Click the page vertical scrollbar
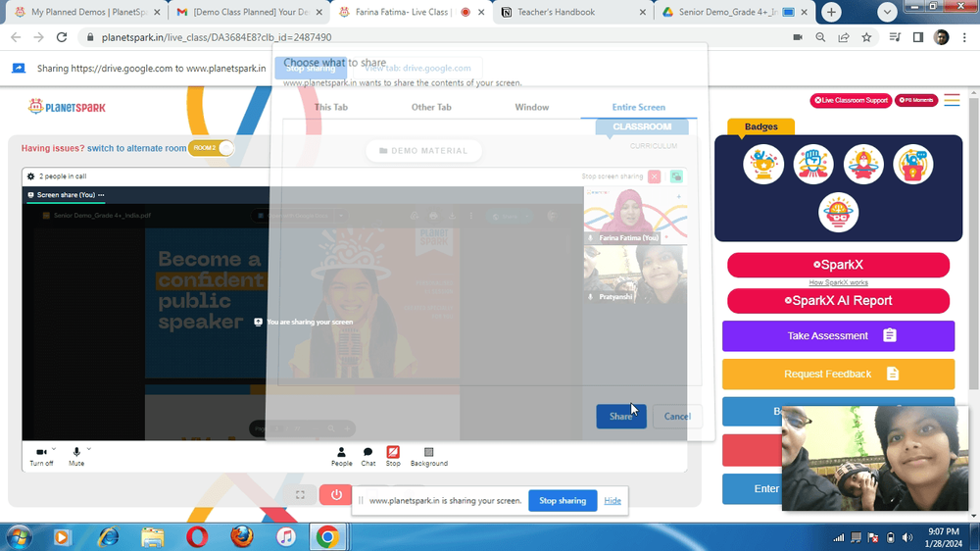This screenshot has height=551, width=980. click(x=973, y=303)
